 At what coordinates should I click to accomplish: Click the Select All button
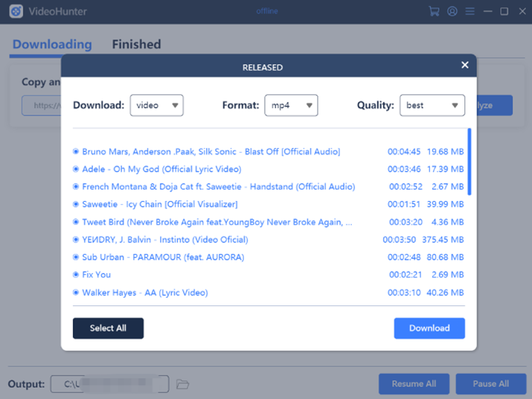click(108, 328)
